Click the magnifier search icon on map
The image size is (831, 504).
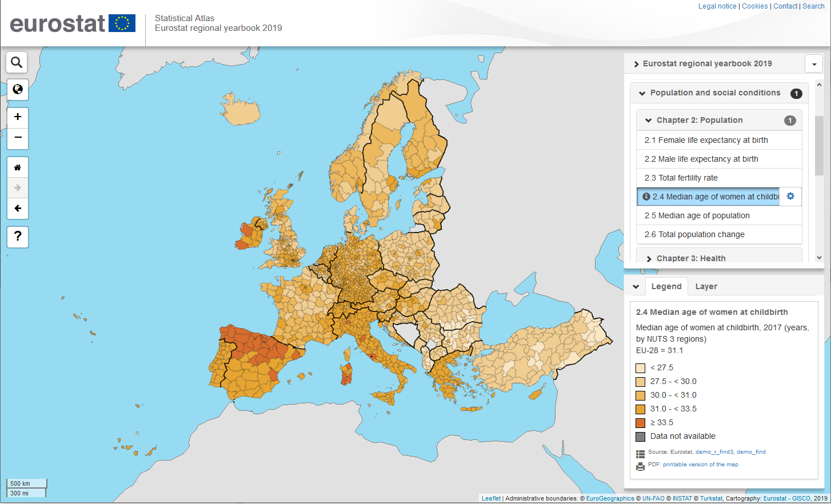(x=17, y=62)
